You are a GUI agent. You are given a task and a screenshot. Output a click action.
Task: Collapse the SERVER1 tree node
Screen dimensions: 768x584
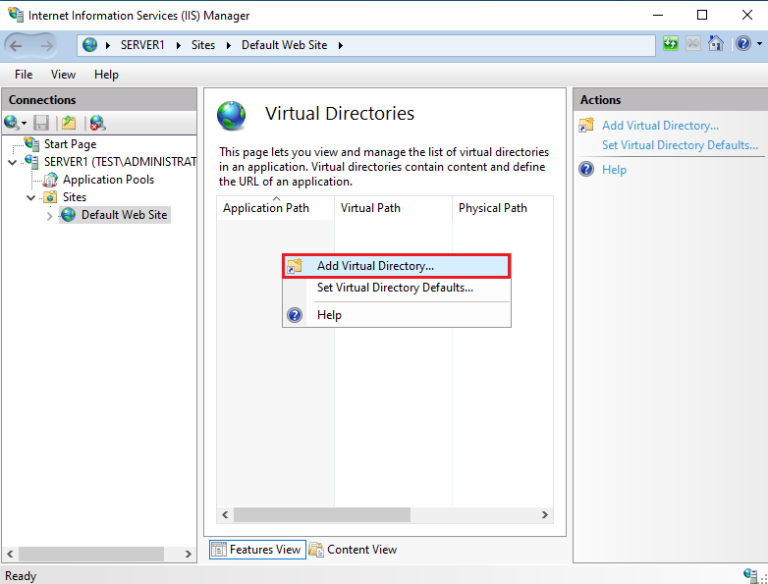tap(12, 162)
